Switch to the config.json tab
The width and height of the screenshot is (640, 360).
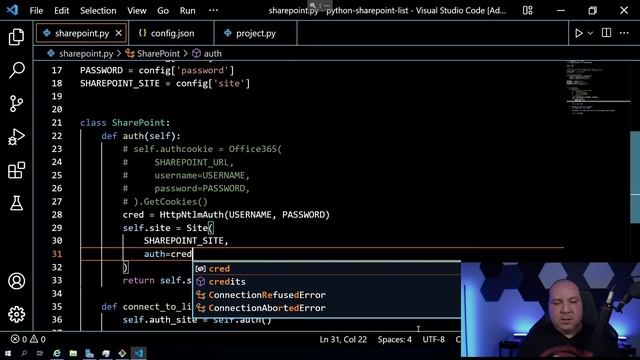click(172, 33)
